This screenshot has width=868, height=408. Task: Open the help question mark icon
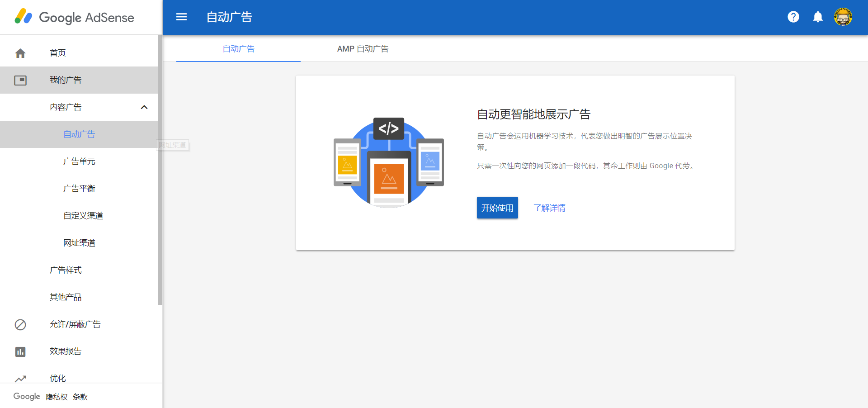point(793,17)
